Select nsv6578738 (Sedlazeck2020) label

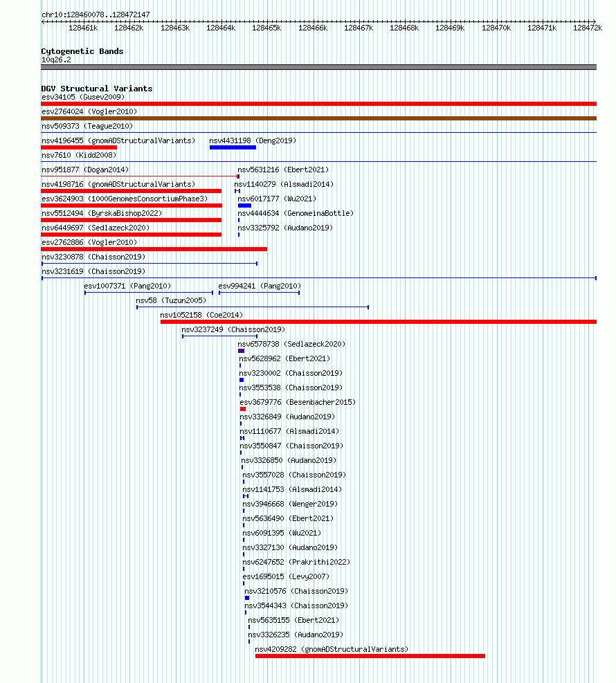[x=291, y=344]
